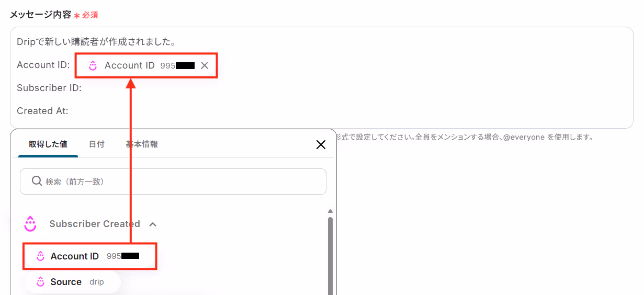Click the Drip icon in the inserted Account ID chip
This screenshot has width=644, height=295.
[x=93, y=65]
